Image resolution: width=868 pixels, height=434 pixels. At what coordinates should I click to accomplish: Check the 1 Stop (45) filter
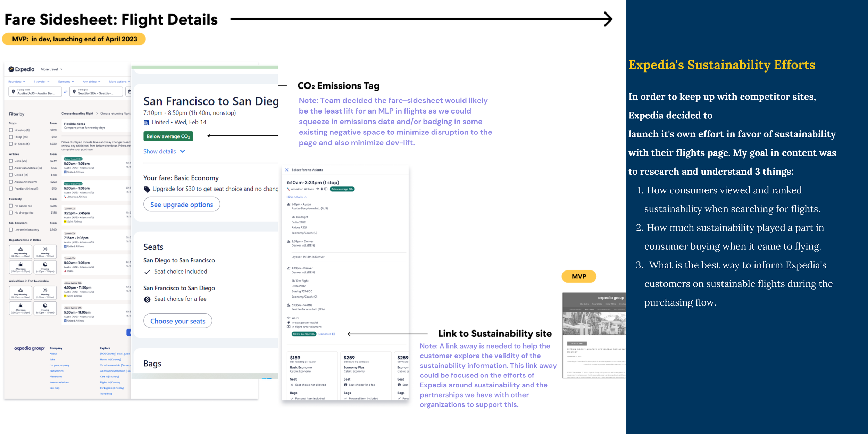tap(11, 137)
